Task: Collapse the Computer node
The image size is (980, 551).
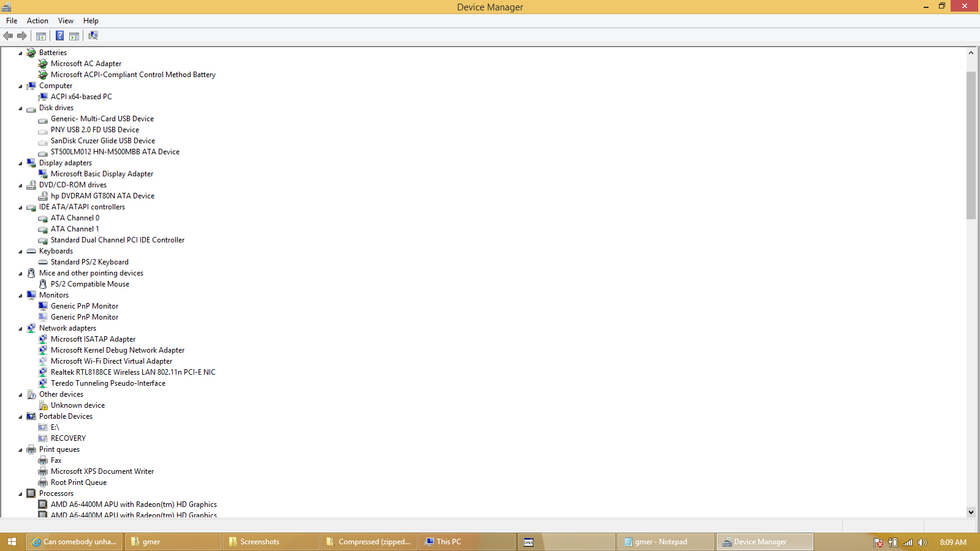Action: tap(20, 86)
